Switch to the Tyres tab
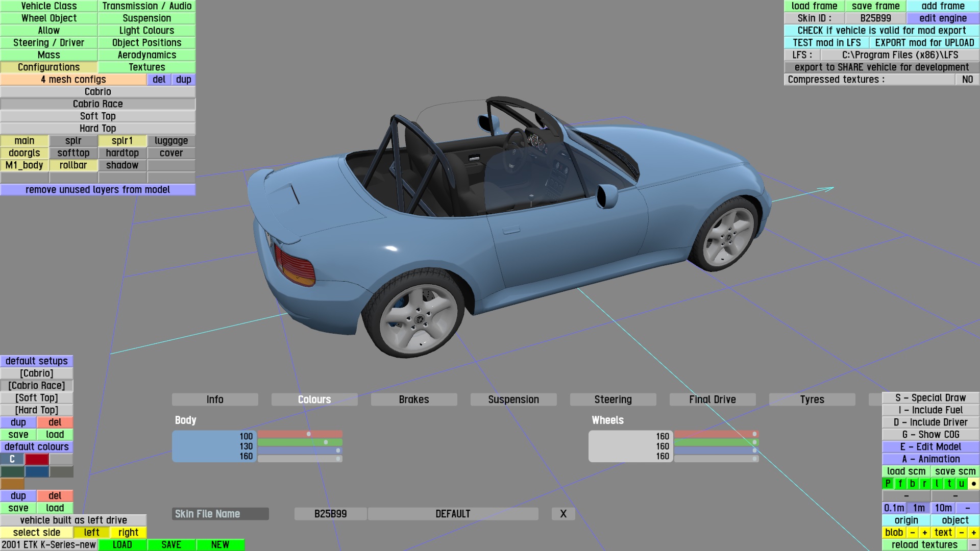 pyautogui.click(x=812, y=399)
